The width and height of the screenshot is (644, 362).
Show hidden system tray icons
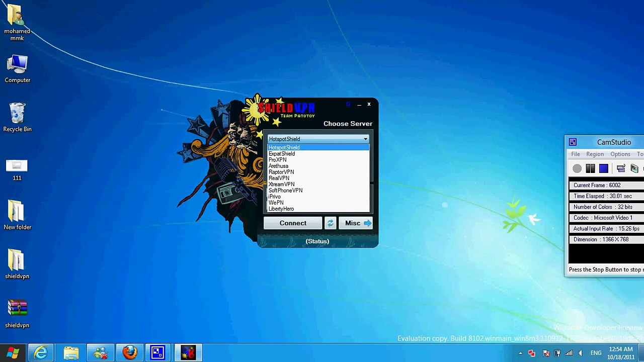pos(520,353)
